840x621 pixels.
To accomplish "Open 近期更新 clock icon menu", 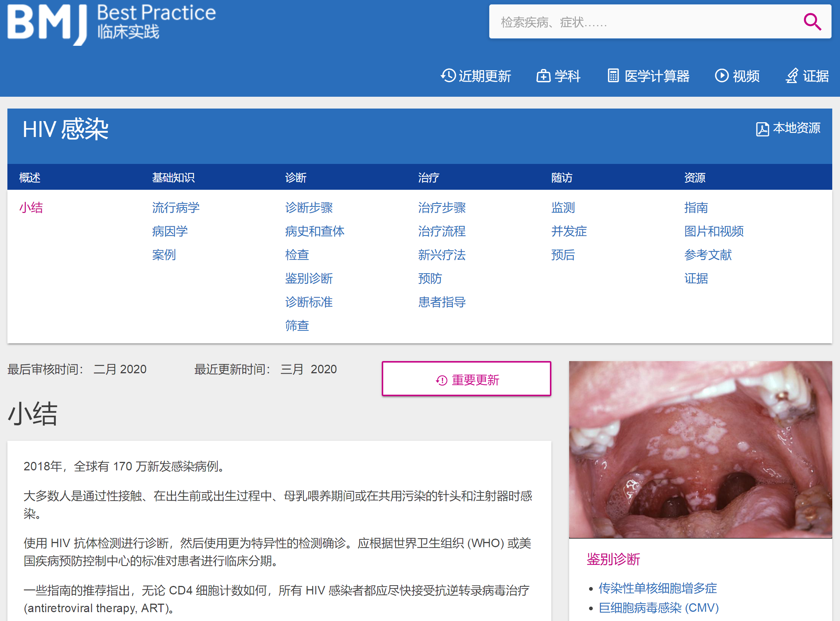I will (448, 76).
